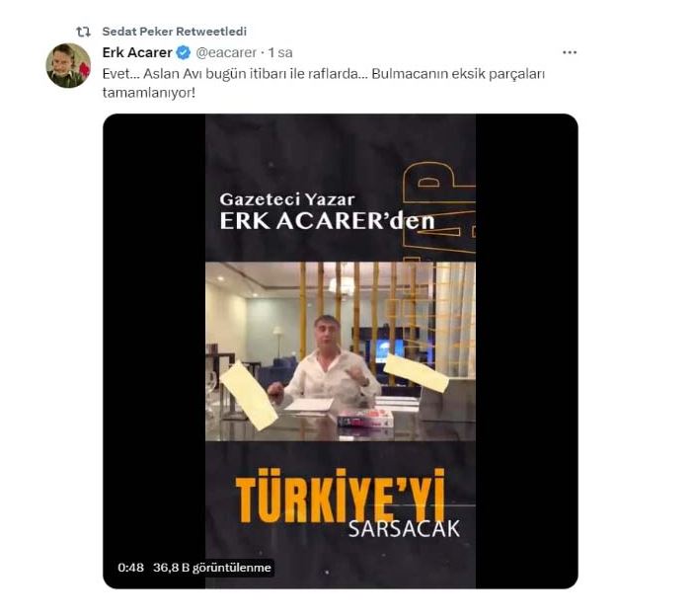Click the tweet text about Aslan Avı
Screen dimensions: 695x616
click(x=323, y=83)
